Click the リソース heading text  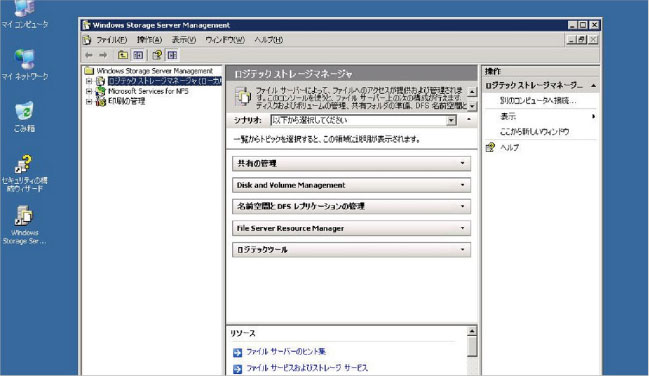[x=243, y=333]
